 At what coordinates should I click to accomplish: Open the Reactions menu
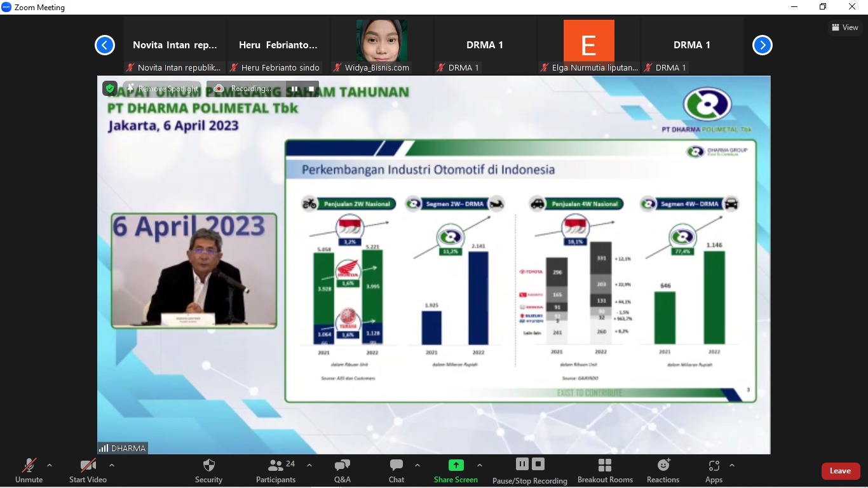tap(663, 465)
